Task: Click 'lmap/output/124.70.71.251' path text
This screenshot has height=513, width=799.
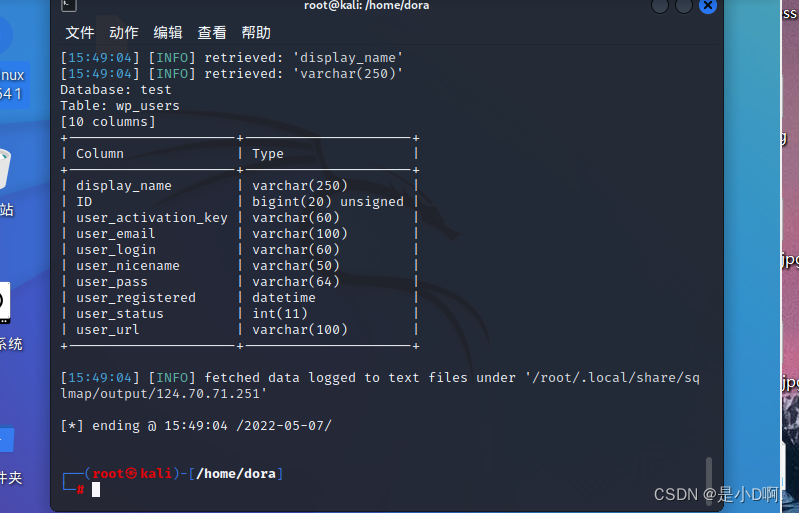Action: point(164,394)
